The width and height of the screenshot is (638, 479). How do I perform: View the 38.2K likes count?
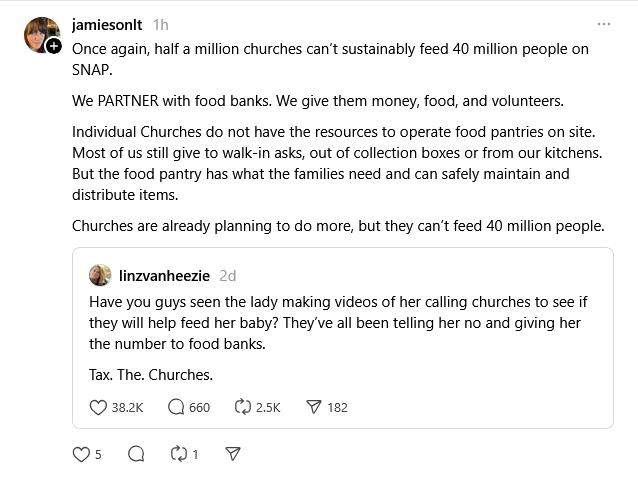(127, 407)
